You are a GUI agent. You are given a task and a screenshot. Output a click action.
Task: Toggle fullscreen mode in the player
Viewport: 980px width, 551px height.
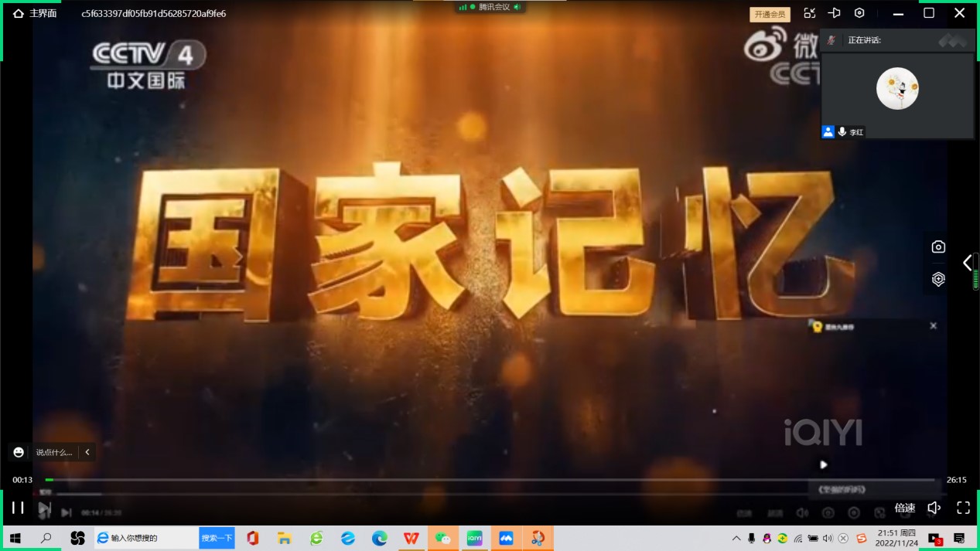[x=963, y=508]
